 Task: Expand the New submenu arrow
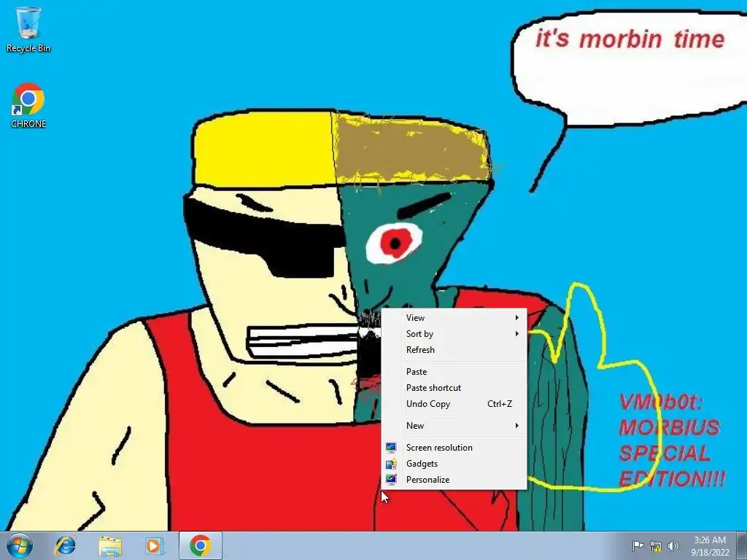point(517,426)
